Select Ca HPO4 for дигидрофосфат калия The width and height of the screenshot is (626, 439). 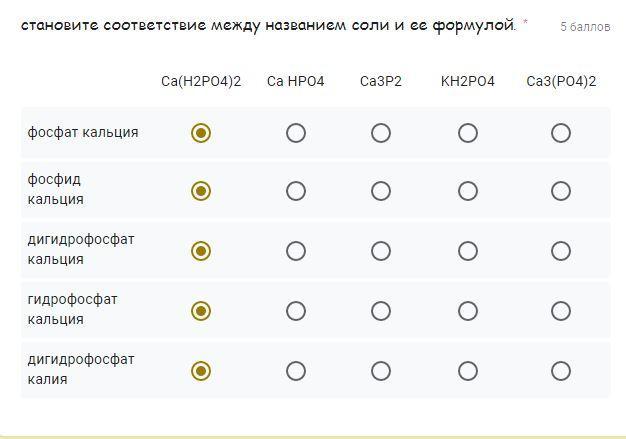point(296,371)
